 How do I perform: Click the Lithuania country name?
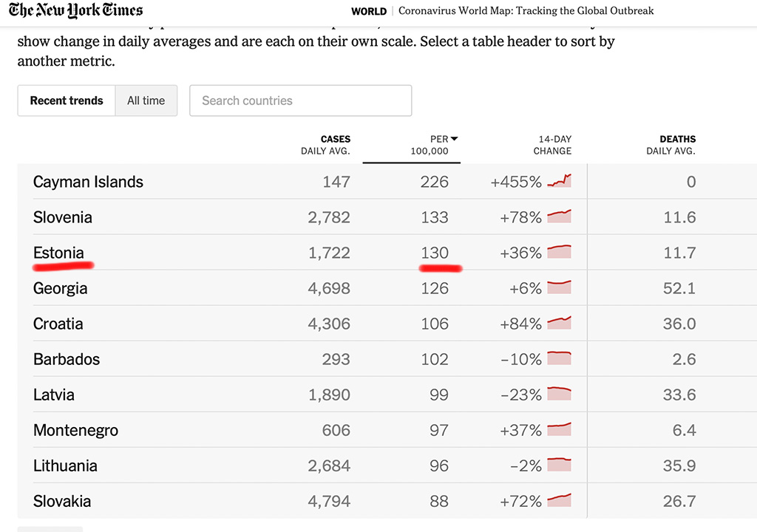[65, 465]
